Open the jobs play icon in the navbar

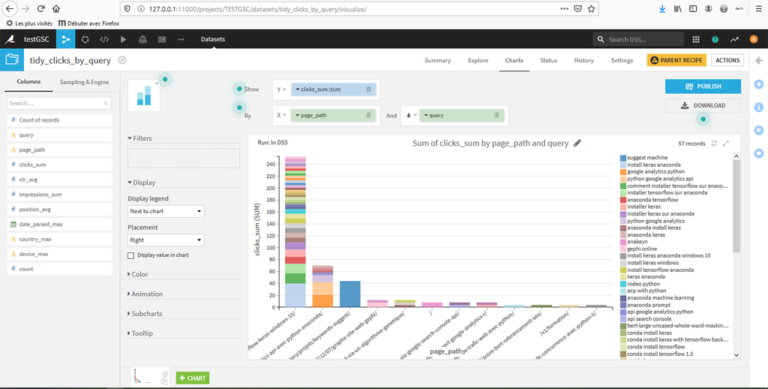click(x=123, y=39)
